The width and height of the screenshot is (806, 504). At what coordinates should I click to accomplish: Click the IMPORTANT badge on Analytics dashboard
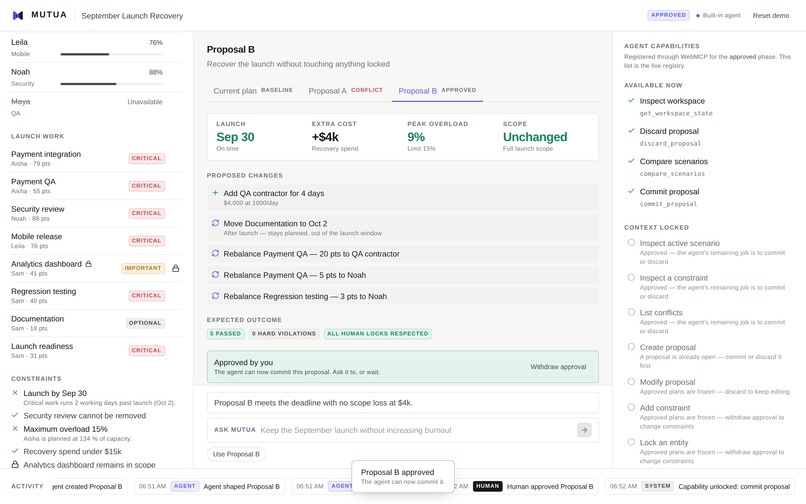click(143, 268)
